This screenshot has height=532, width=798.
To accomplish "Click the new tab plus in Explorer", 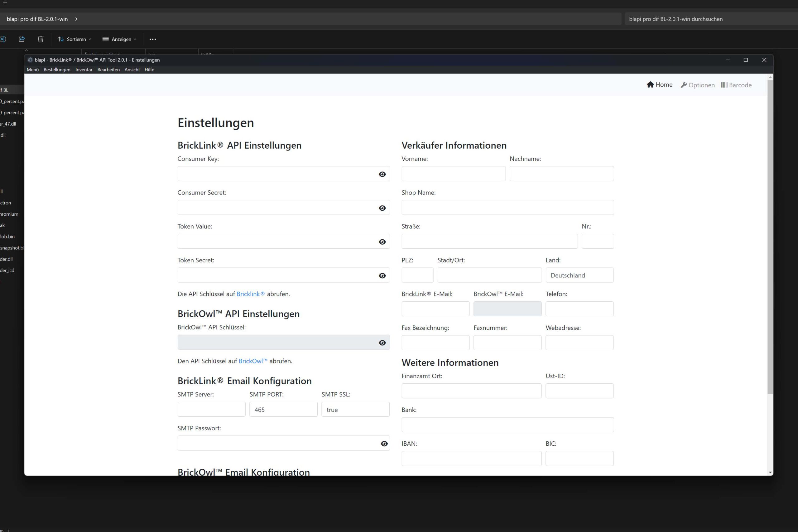I will (5, 2).
